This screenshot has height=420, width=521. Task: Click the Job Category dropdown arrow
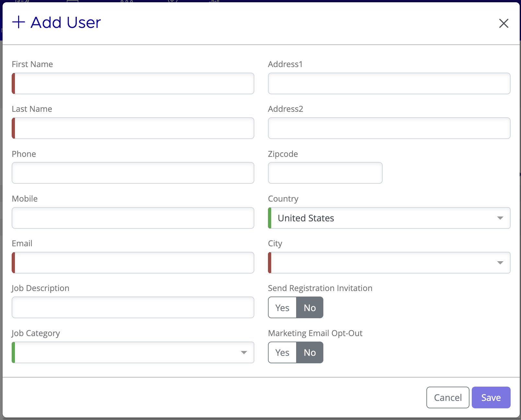pos(244,352)
